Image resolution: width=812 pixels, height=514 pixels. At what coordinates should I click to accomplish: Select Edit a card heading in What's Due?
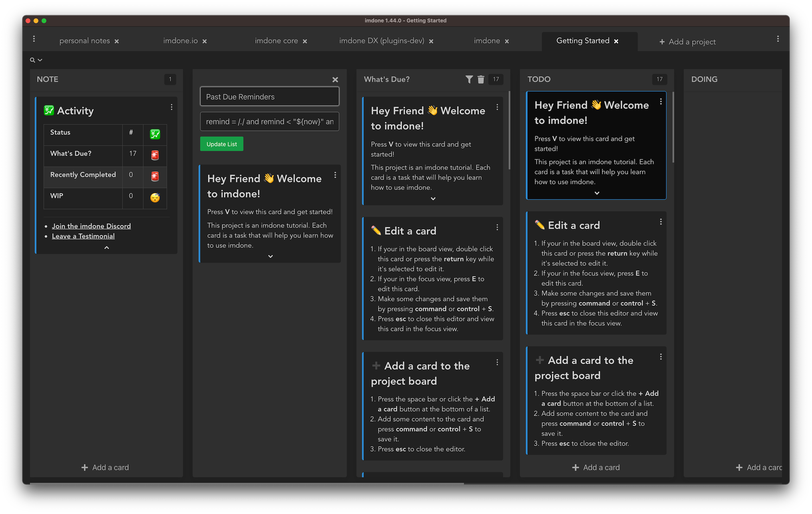tap(410, 231)
